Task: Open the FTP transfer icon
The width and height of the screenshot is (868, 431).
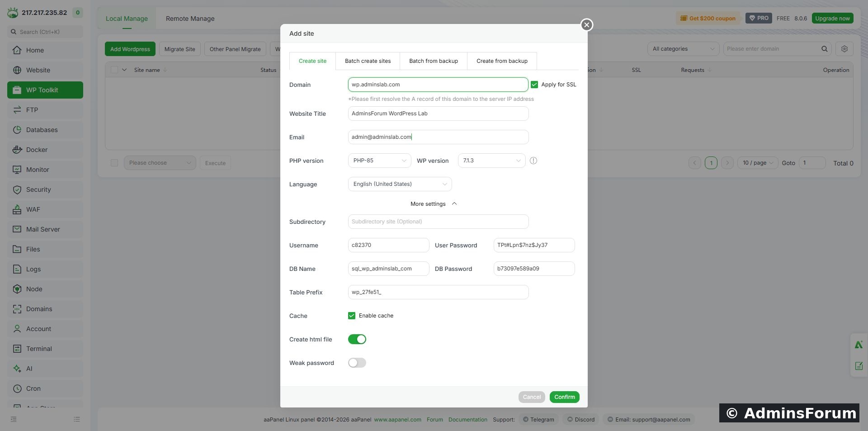Action: pos(17,110)
